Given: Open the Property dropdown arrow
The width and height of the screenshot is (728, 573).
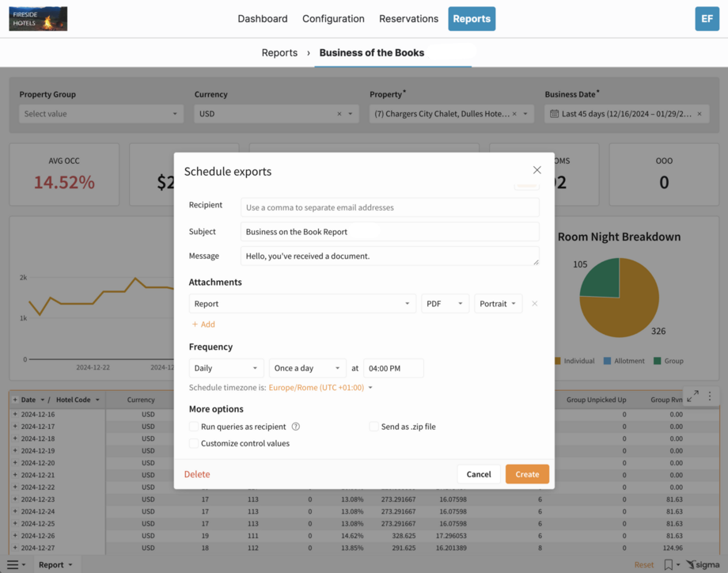Looking at the screenshot, I should (x=525, y=114).
